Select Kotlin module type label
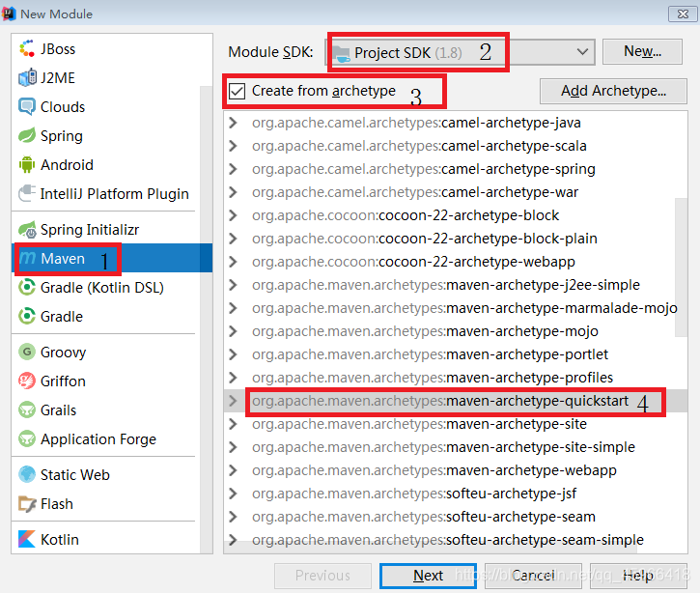The image size is (700, 593). coord(59,540)
